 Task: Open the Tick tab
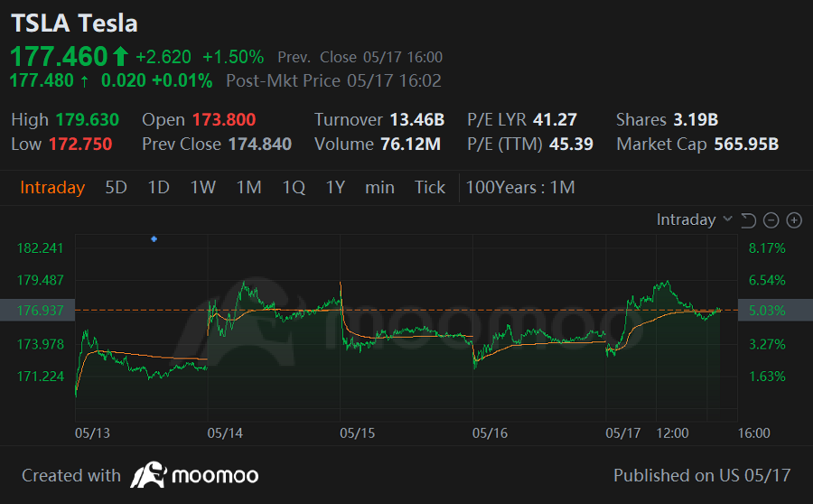tap(430, 187)
